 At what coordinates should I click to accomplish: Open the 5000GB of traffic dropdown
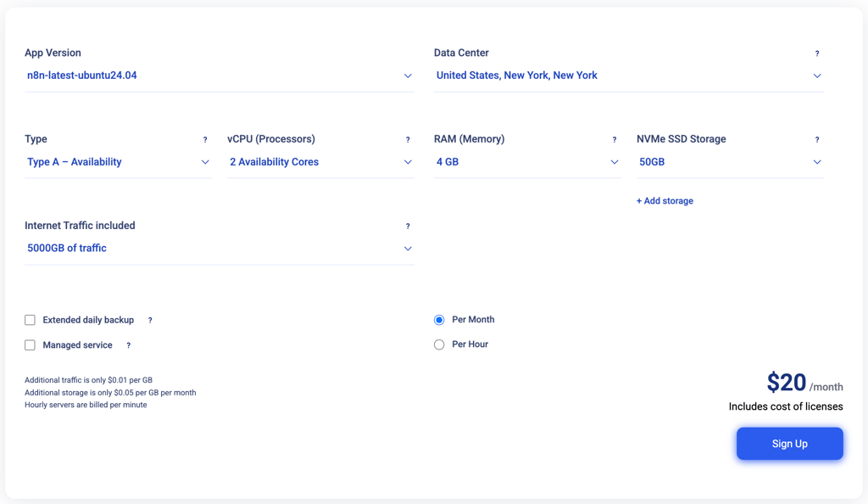click(220, 249)
